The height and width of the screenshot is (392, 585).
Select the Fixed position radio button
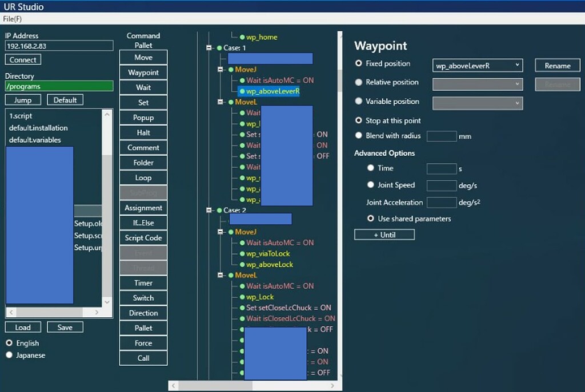click(x=359, y=63)
